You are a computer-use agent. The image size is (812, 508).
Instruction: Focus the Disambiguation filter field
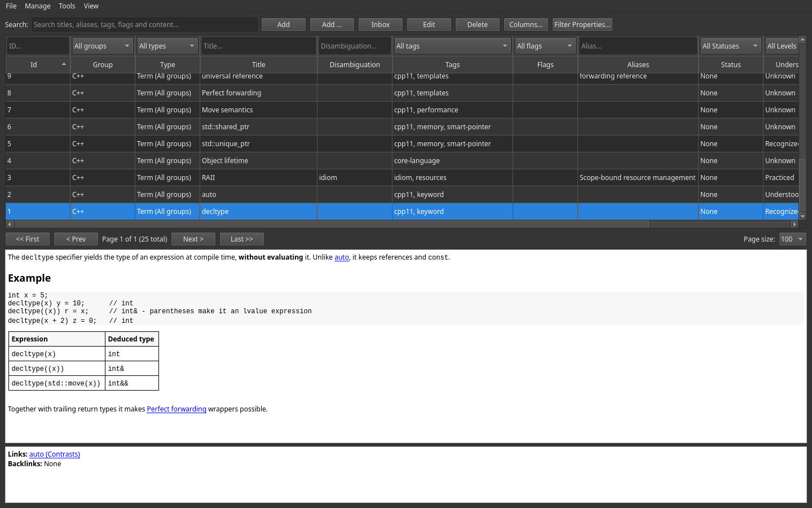[x=355, y=46]
